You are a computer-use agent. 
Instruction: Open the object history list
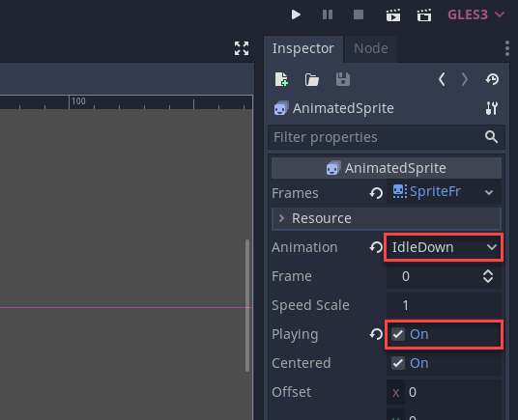pos(492,79)
